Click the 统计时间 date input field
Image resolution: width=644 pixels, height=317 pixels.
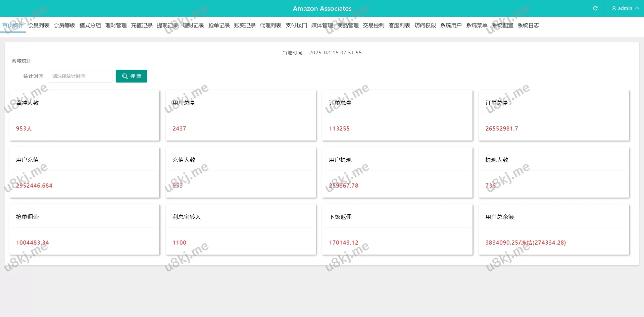(81, 76)
